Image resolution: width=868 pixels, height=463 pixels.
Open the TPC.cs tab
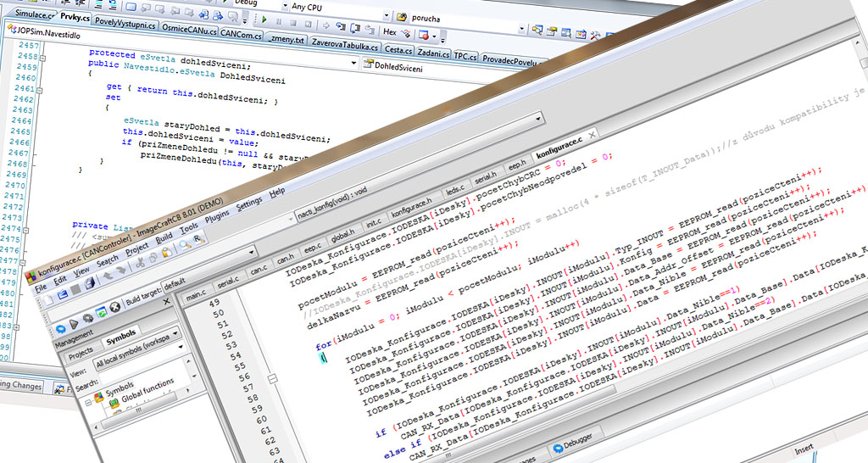(x=465, y=55)
